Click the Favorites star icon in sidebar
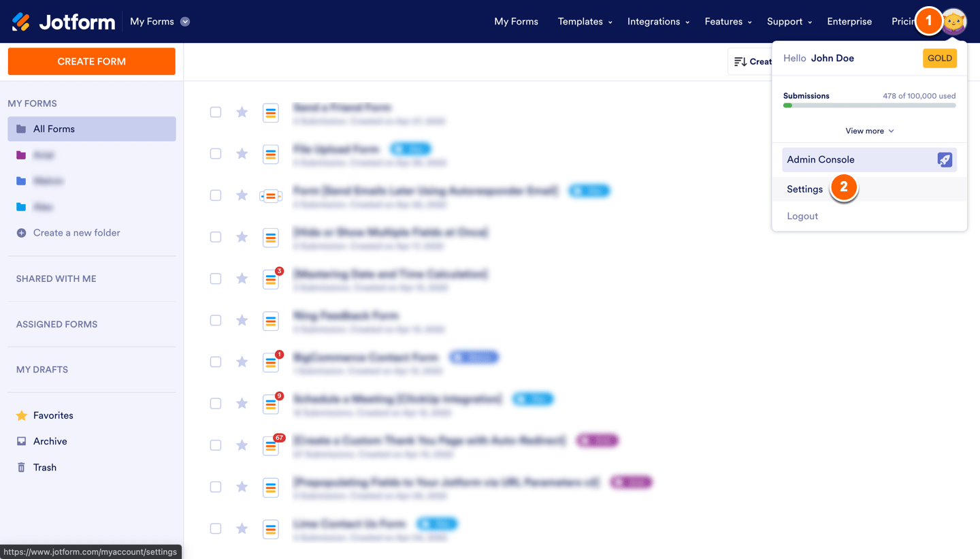The width and height of the screenshot is (980, 559). click(22, 415)
